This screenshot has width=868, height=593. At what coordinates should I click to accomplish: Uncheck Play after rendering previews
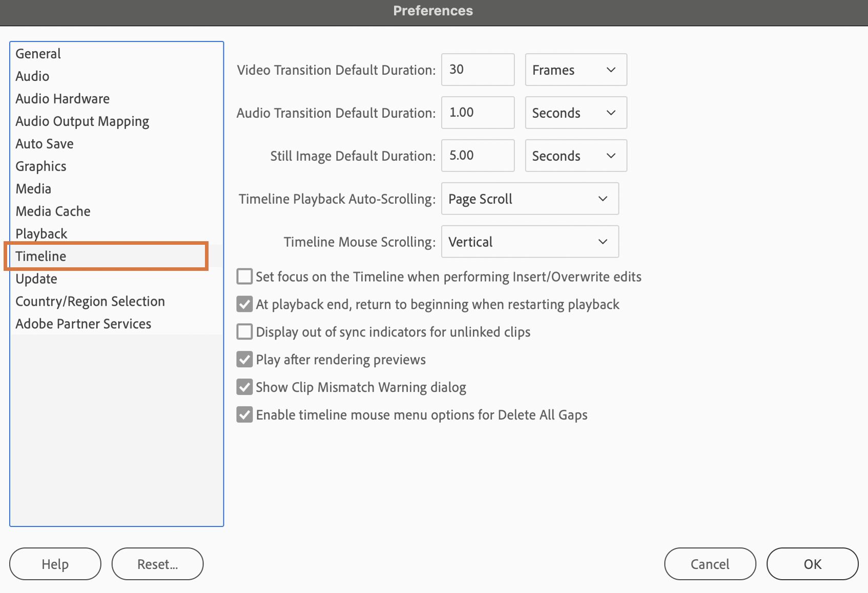(244, 359)
